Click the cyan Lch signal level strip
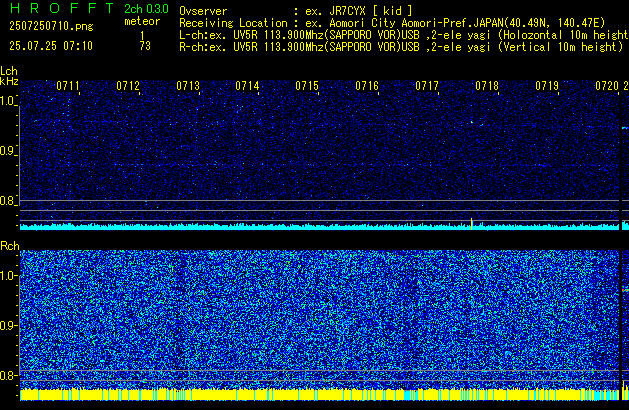This screenshot has height=410, width=629. pos(319,227)
